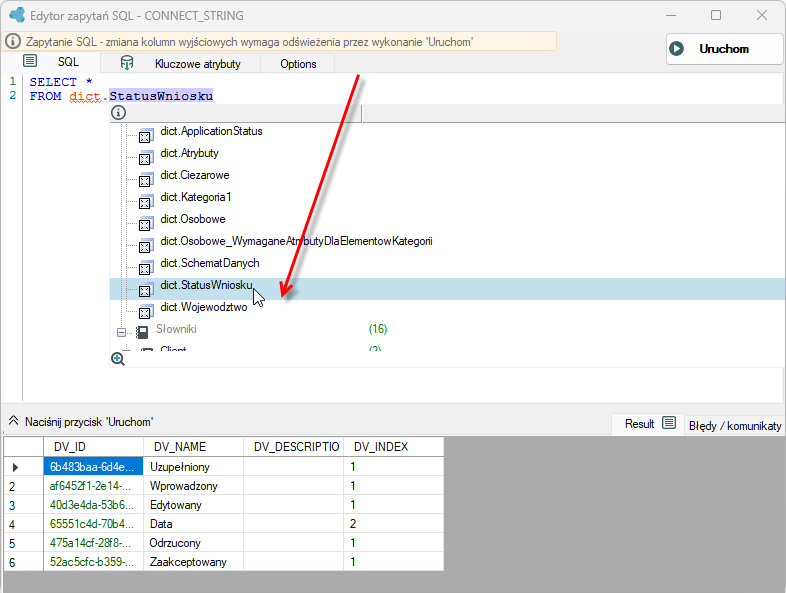
Task: Click the table icon next to dict.Kategoria1
Action: (x=145, y=202)
